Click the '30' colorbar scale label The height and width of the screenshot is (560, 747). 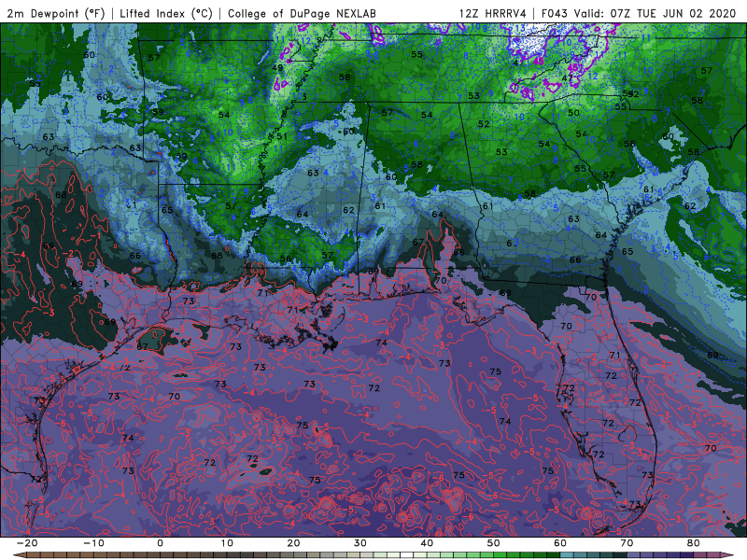pyautogui.click(x=360, y=543)
